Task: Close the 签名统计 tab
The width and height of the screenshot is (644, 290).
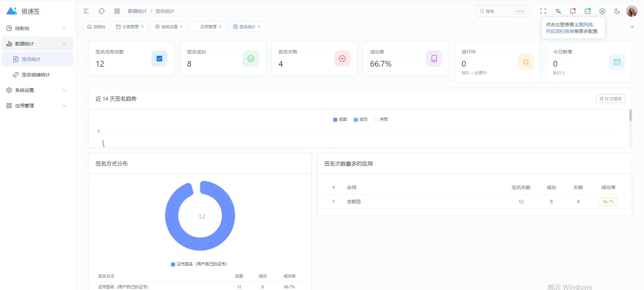Action: (x=259, y=27)
